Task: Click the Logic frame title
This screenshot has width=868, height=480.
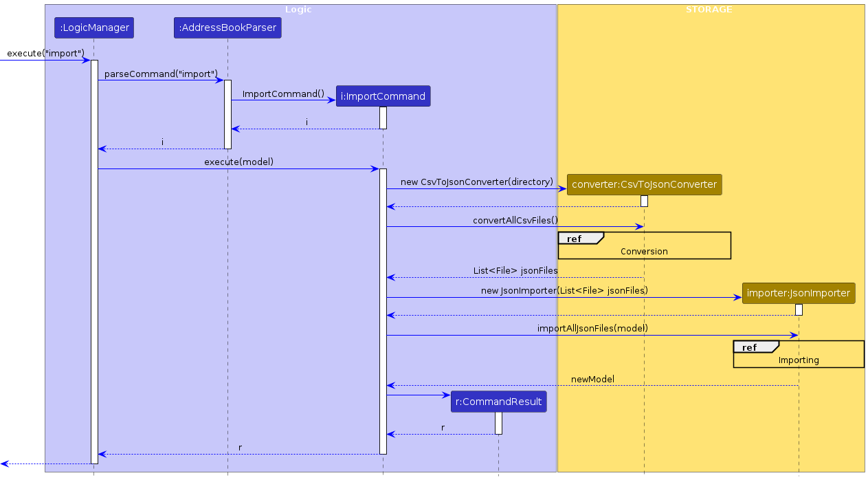Action: point(298,10)
